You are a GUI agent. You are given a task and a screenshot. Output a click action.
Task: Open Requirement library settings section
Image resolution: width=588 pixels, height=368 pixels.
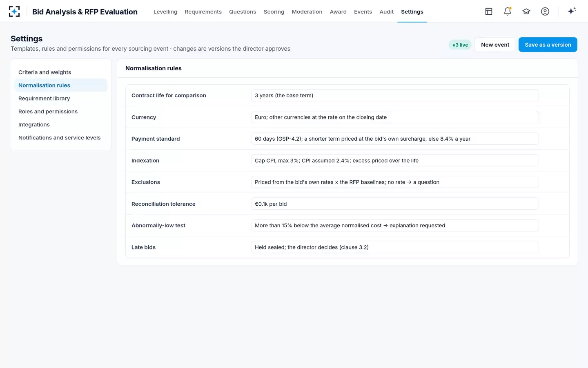coord(61,99)
